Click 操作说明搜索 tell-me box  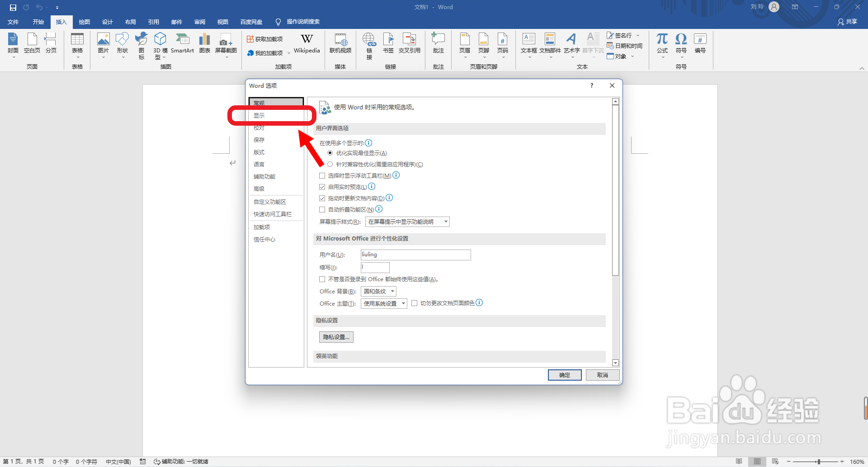tap(298, 22)
